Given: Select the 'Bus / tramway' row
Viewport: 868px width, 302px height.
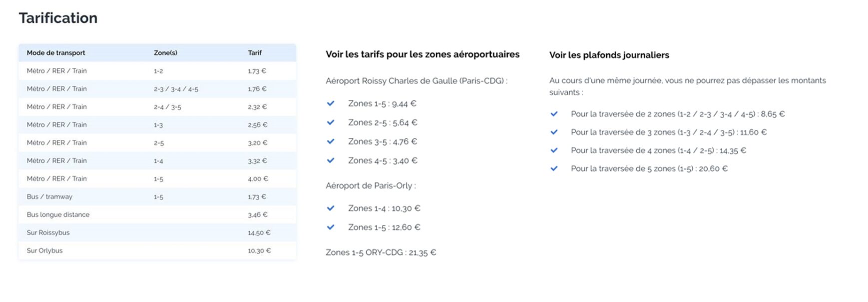Looking at the screenshot, I should coord(157,196).
